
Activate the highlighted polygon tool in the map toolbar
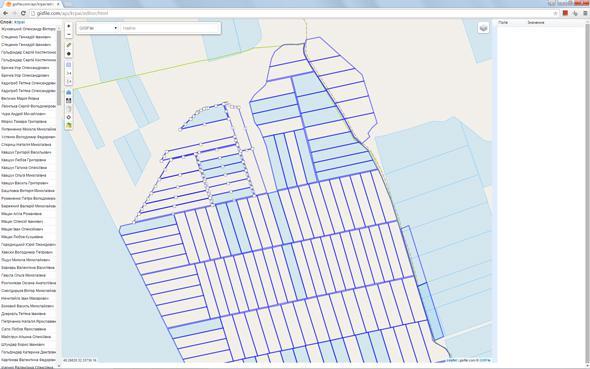(x=68, y=65)
